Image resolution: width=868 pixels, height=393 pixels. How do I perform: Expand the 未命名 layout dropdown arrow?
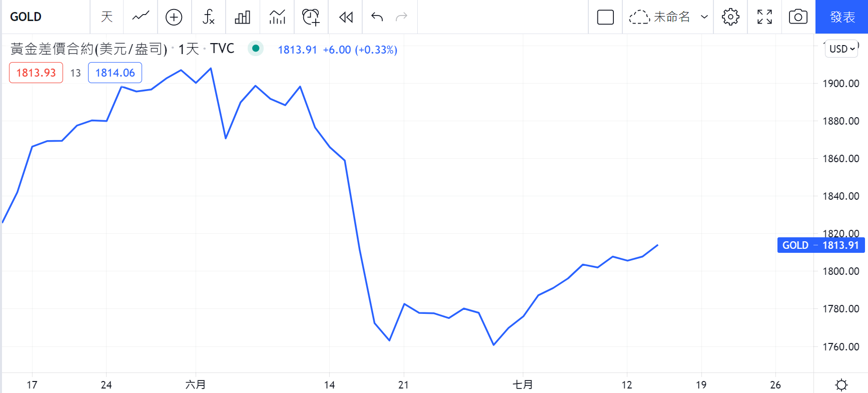pyautogui.click(x=704, y=17)
